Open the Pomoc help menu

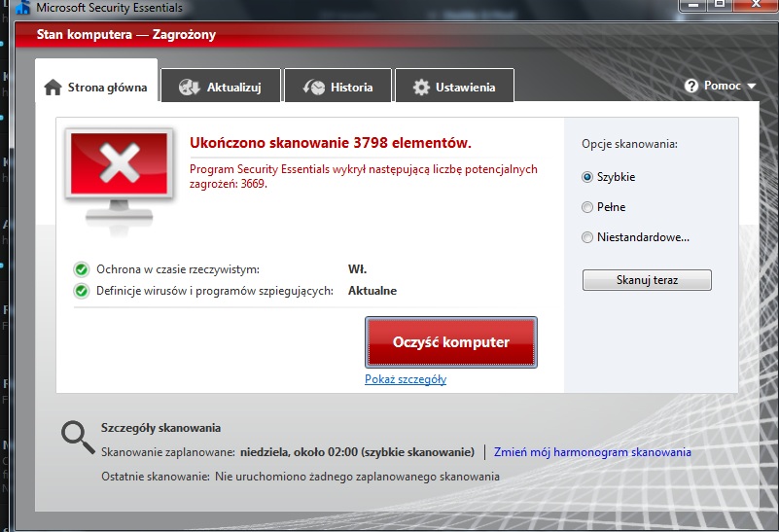pos(720,86)
